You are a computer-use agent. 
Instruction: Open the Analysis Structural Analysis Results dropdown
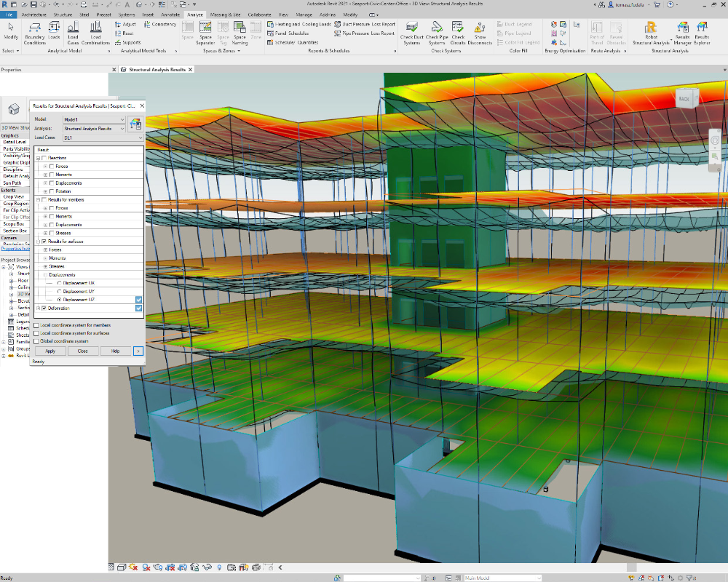pyautogui.click(x=94, y=129)
